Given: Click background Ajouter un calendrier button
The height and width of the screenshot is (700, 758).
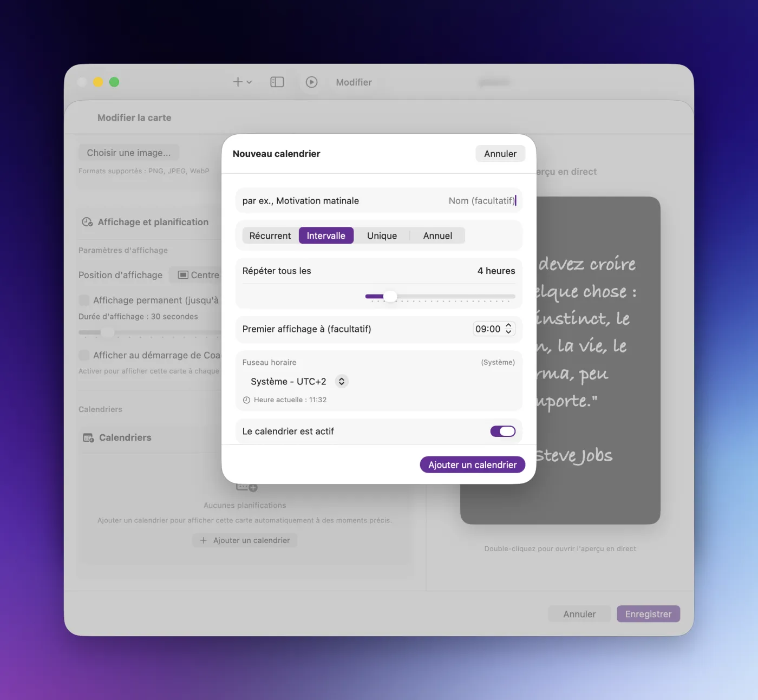Looking at the screenshot, I should tap(245, 540).
